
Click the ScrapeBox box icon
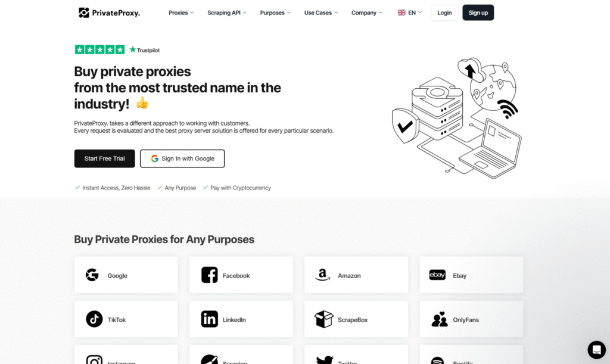tap(324, 319)
